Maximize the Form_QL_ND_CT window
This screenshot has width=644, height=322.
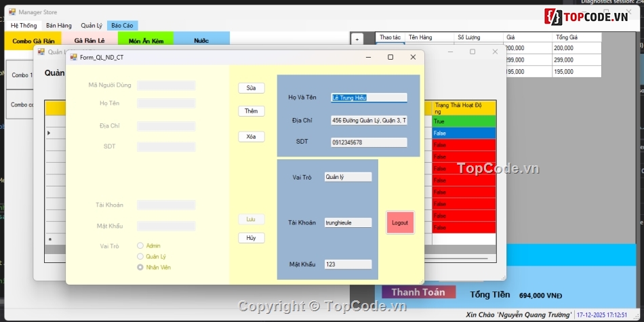(390, 57)
